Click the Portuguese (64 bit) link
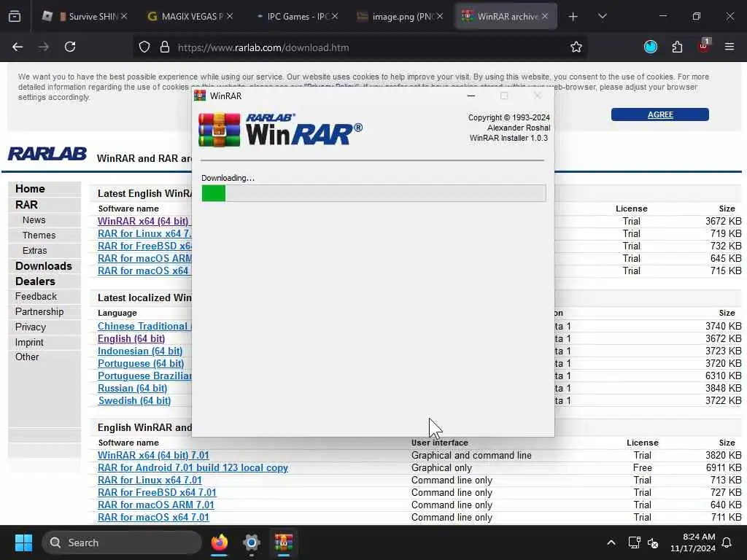 141,363
